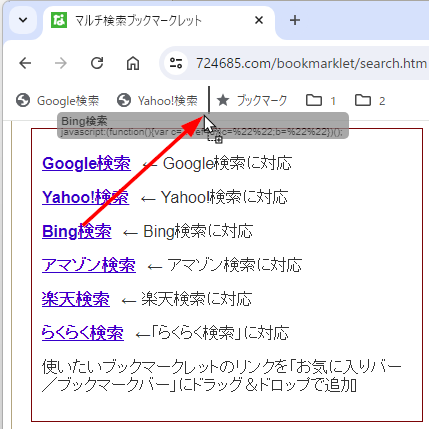
Task: Open the tab search dropdown chevron
Action: click(x=23, y=20)
